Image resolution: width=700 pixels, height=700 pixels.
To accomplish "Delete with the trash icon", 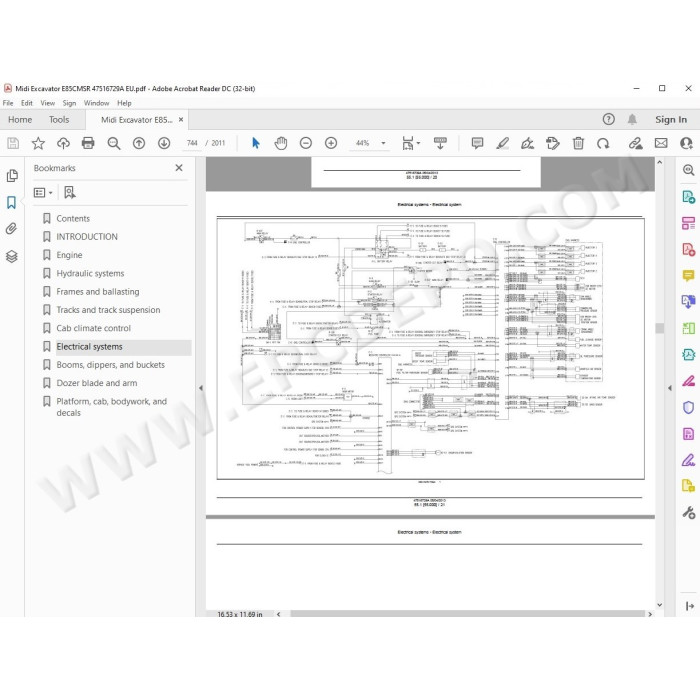I will coord(578,143).
